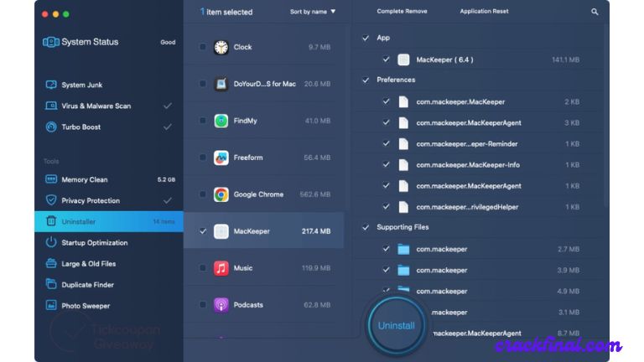This screenshot has height=362, width=644.
Task: Check the Clock app checkbox
Action: coord(203,47)
